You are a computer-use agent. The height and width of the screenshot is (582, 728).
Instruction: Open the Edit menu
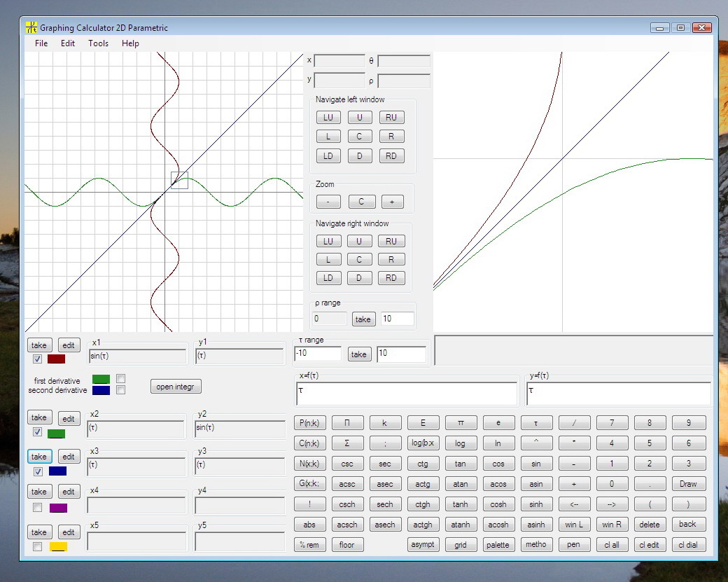click(x=68, y=43)
